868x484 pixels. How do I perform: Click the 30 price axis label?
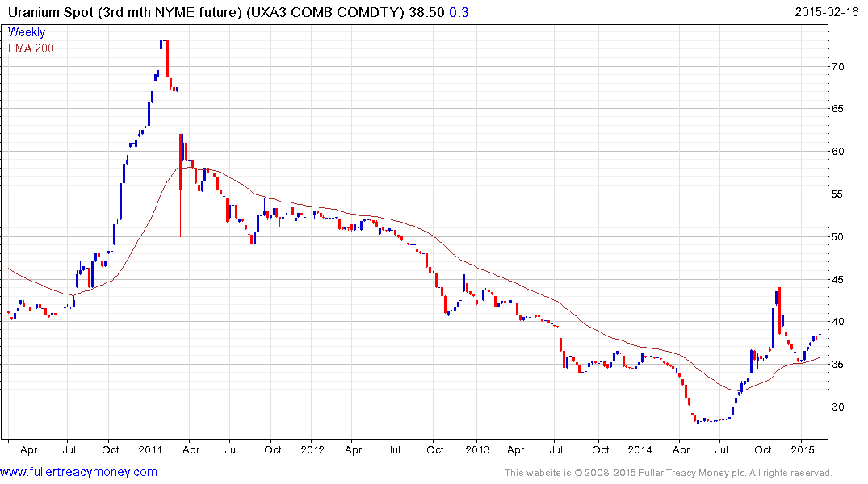coord(837,407)
